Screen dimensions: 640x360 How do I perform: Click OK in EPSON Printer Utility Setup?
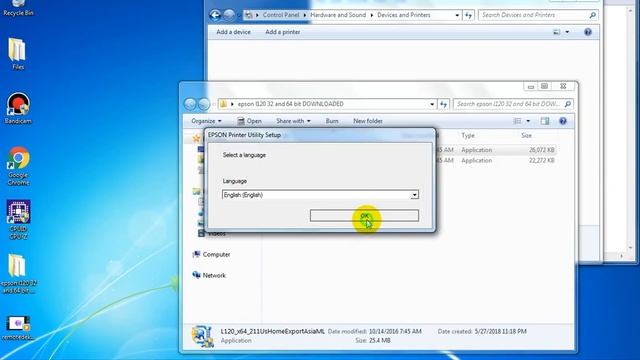[364, 216]
